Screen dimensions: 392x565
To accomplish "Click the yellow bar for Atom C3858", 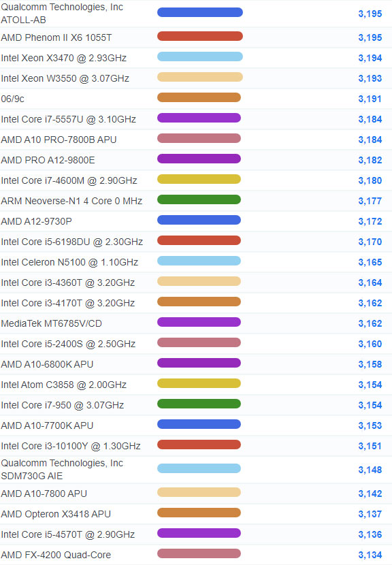I will (199, 383).
